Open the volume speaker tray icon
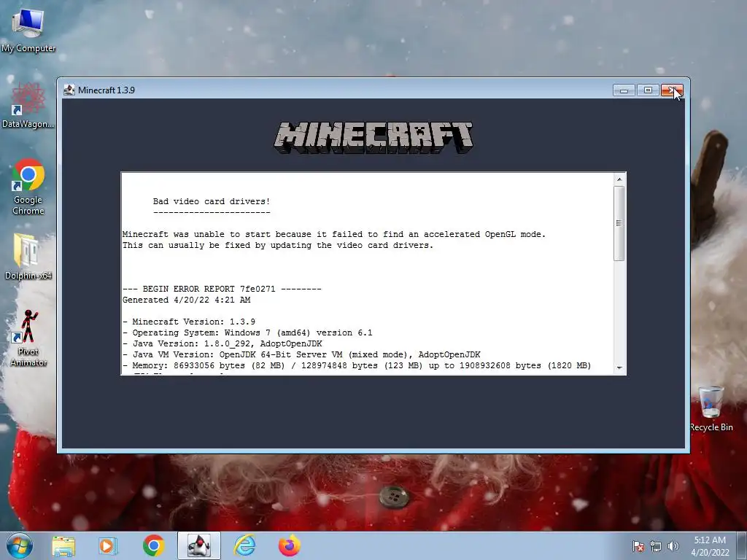The width and height of the screenshot is (747, 560). click(x=673, y=546)
